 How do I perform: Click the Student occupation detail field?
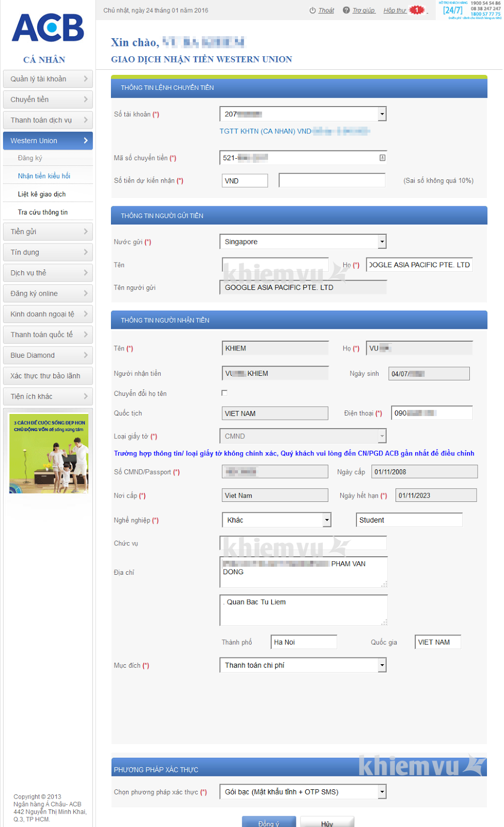tap(409, 520)
